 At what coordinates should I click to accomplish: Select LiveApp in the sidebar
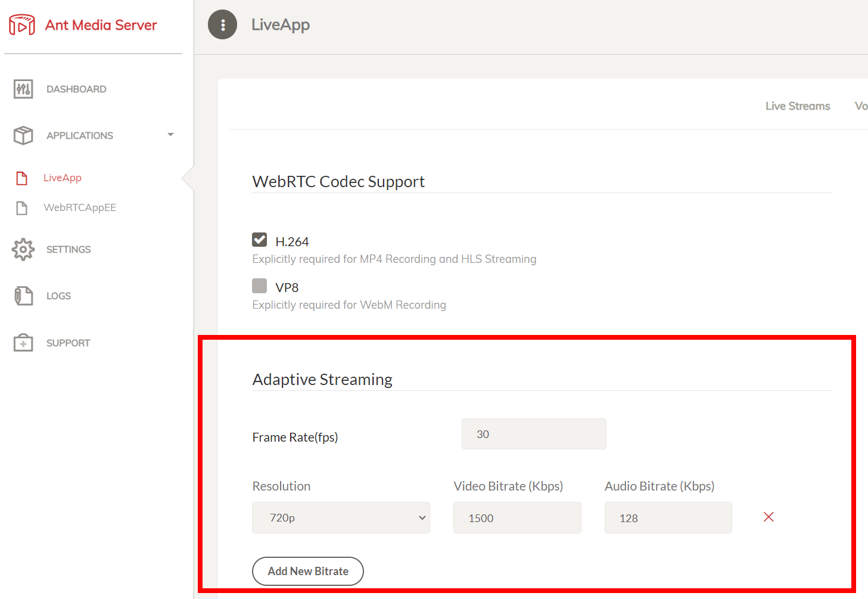coord(63,178)
